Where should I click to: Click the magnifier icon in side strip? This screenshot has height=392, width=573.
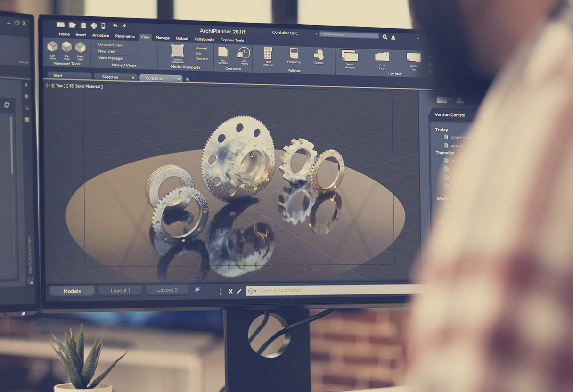pyautogui.click(x=27, y=108)
